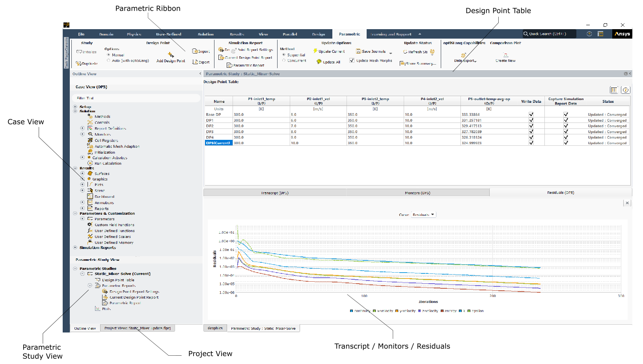Click the Filter Text input field

point(136,98)
